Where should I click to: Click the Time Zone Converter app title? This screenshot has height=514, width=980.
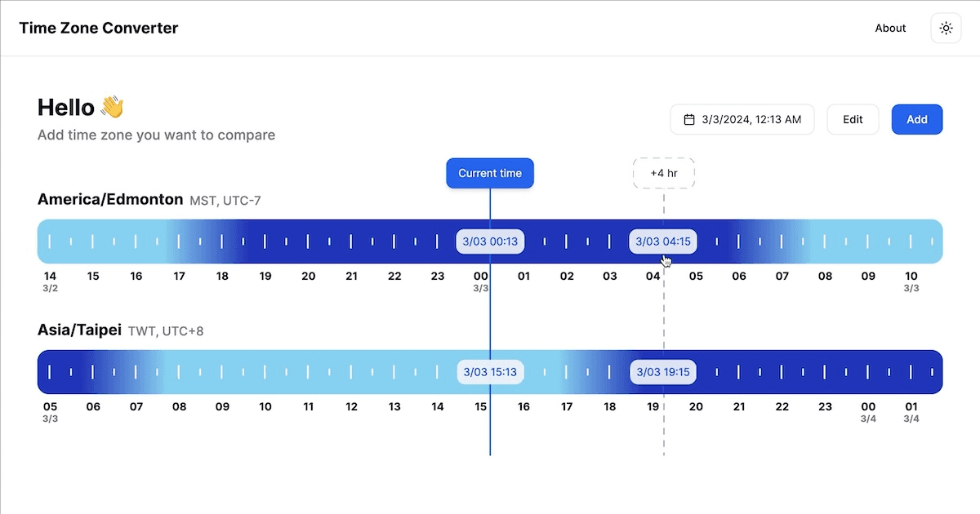click(98, 28)
